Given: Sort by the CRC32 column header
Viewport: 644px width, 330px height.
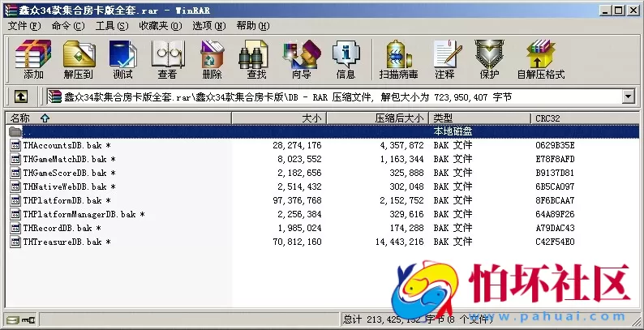Looking at the screenshot, I should click(585, 118).
